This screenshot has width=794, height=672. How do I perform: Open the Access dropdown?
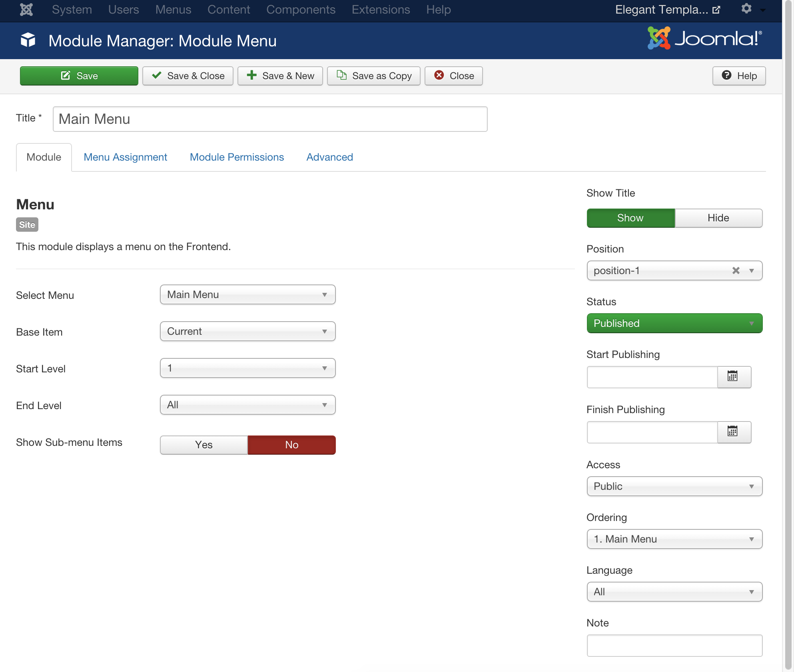(674, 486)
